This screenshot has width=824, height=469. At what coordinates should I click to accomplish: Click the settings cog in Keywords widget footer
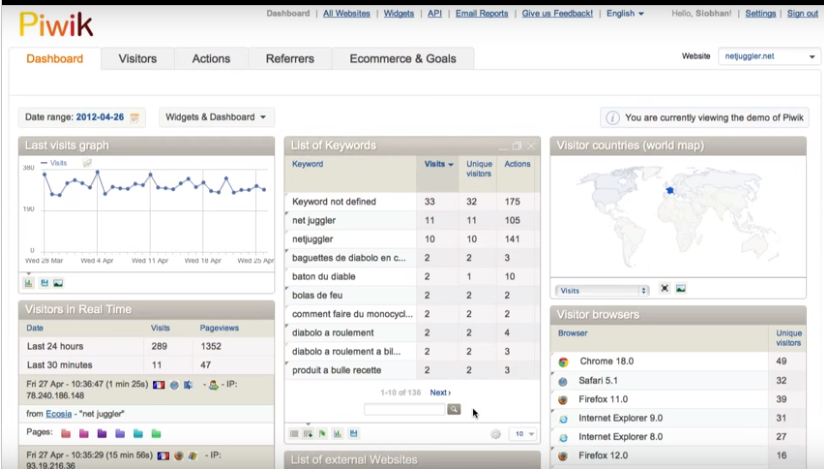click(496, 434)
